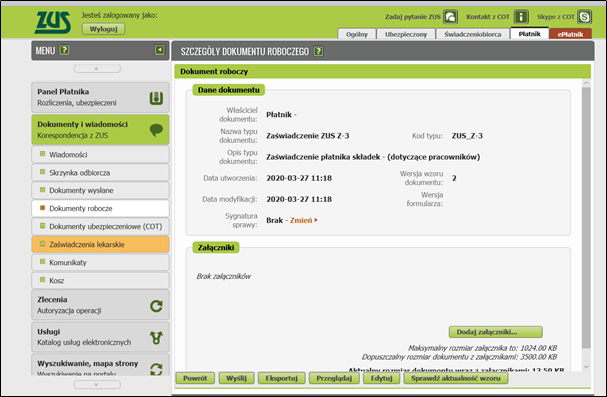The height and width of the screenshot is (397, 607).
Task: Switch to the Ogólny tab
Action: coord(357,34)
